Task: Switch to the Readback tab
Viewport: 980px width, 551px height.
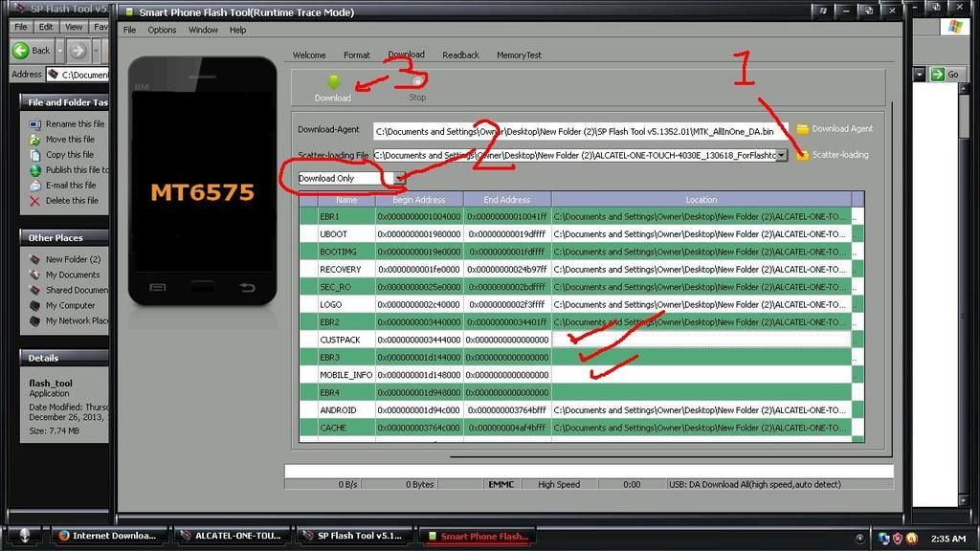Action: point(460,55)
